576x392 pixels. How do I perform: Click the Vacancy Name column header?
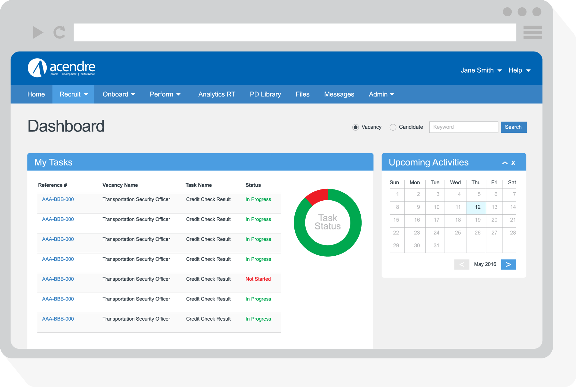(x=120, y=185)
